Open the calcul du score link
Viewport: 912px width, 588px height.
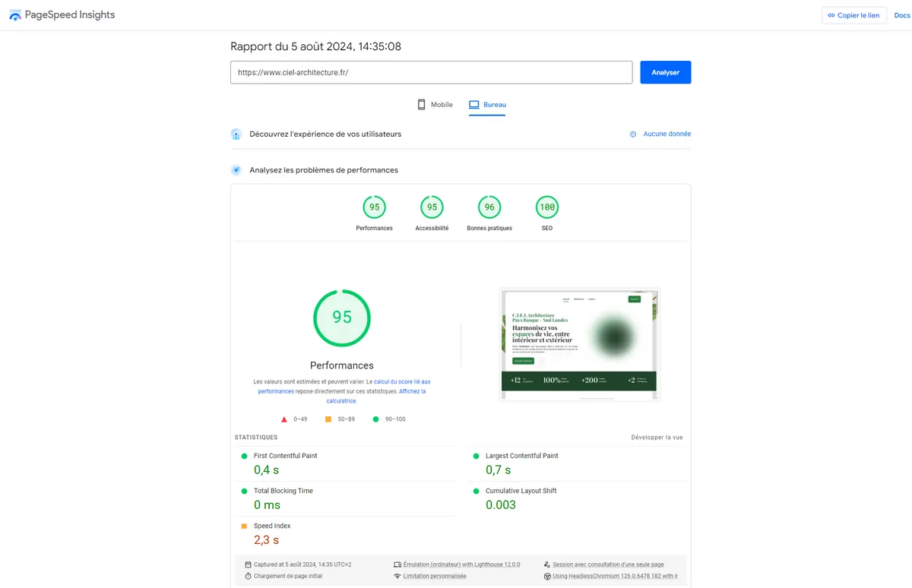(x=402, y=382)
